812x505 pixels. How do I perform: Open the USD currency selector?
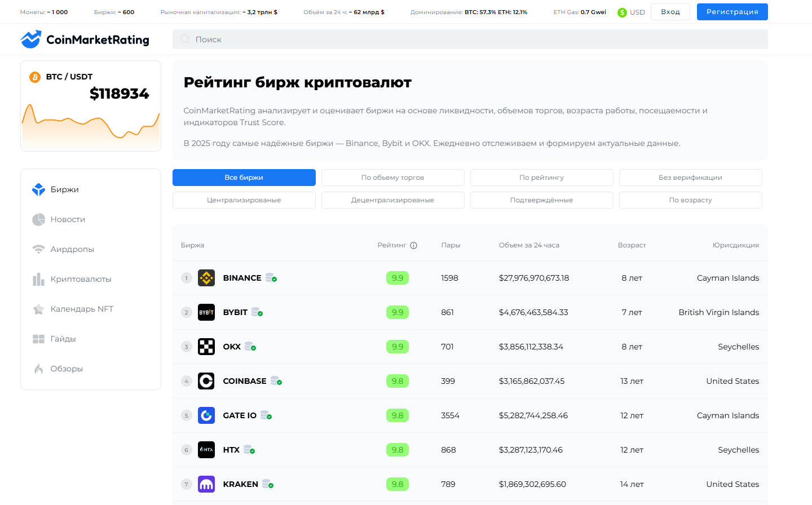[632, 12]
